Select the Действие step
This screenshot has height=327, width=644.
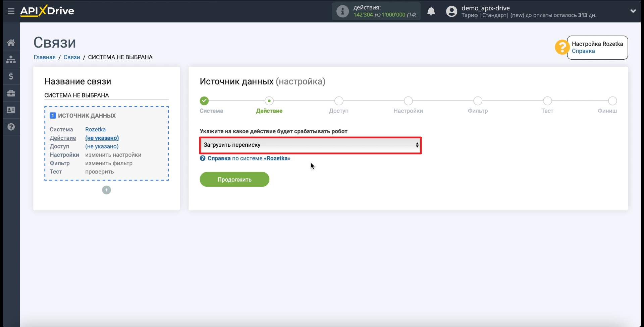269,101
